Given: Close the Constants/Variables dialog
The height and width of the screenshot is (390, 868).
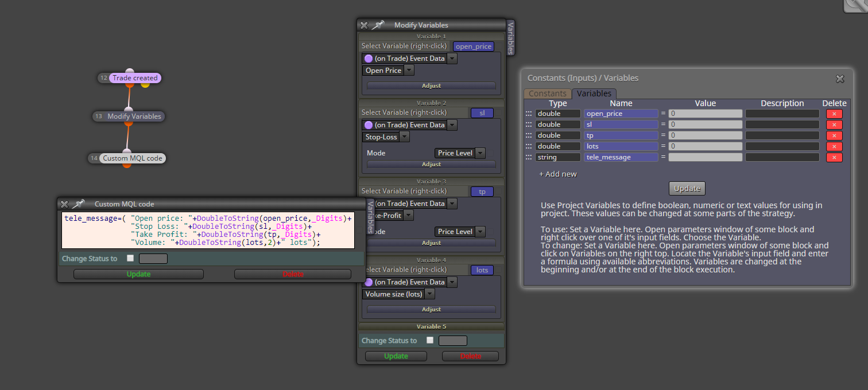Looking at the screenshot, I should (840, 79).
